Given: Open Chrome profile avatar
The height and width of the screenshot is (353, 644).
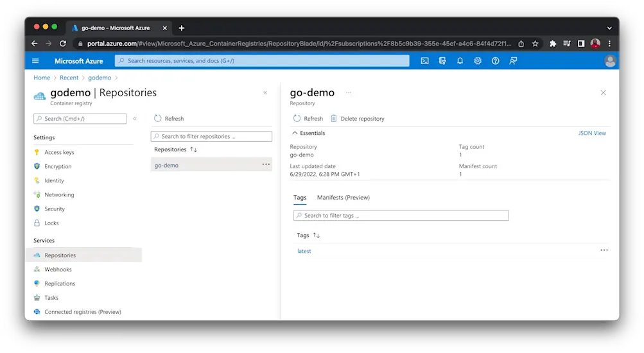Looking at the screenshot, I should (x=595, y=44).
